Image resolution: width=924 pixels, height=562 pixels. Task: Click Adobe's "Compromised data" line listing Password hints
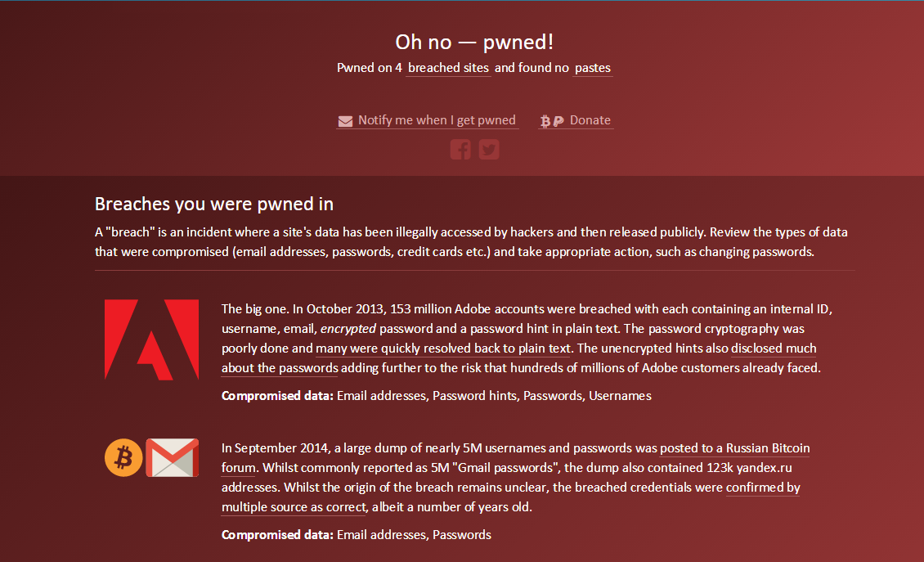pyautogui.click(x=436, y=396)
